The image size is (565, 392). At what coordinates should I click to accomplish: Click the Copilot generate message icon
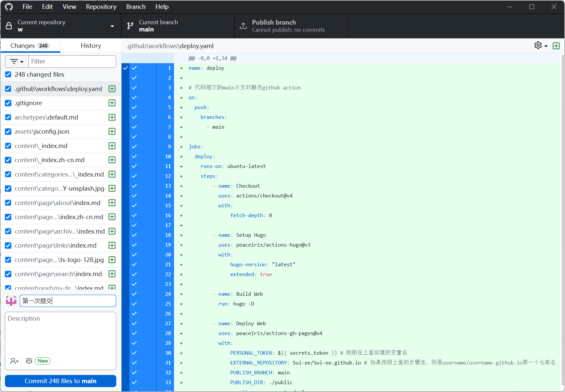point(29,361)
